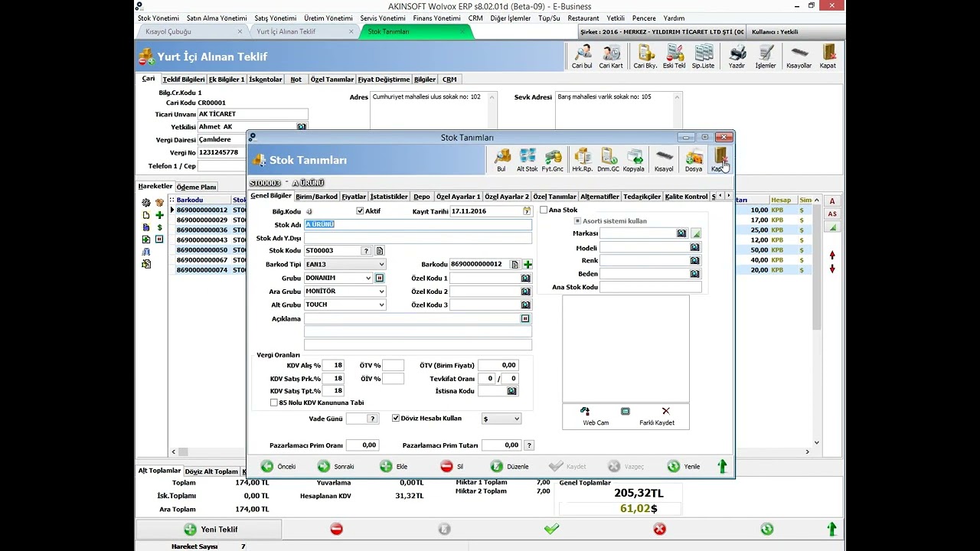Image resolution: width=980 pixels, height=551 pixels.
Task: Open the Cari Kart icon
Action: point(611,57)
